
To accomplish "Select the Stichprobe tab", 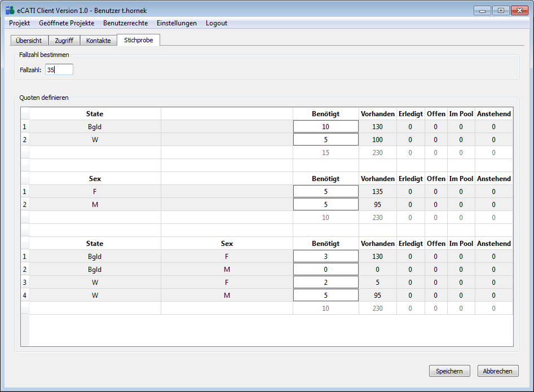I will [139, 40].
